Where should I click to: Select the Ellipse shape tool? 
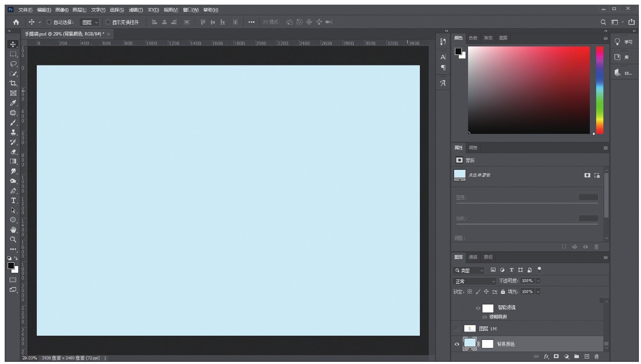[13, 220]
